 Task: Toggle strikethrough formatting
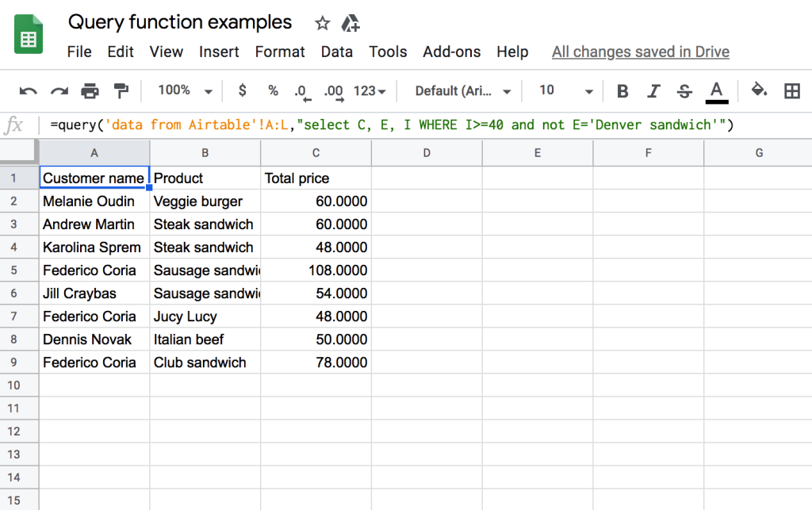684,90
